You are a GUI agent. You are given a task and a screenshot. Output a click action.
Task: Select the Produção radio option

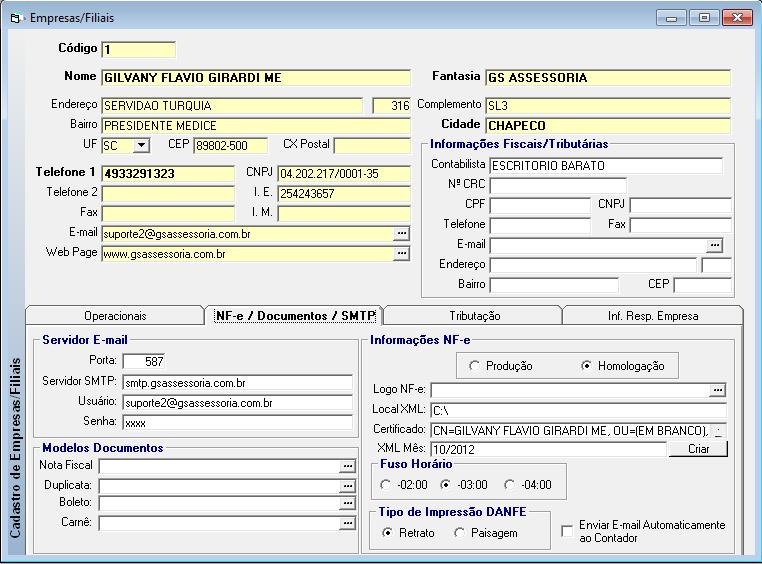[x=475, y=366]
